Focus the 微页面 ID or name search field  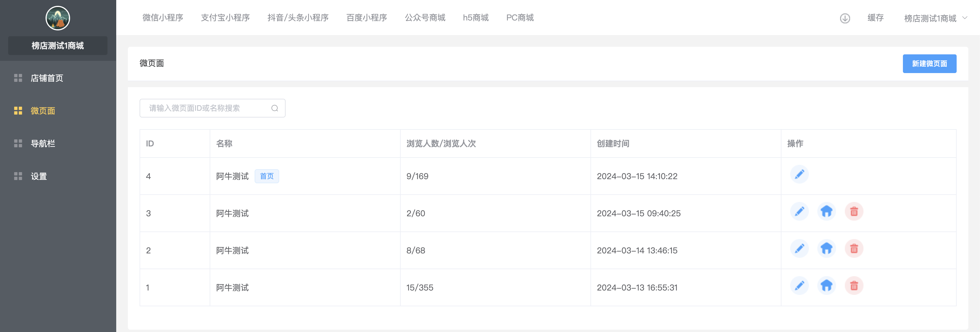[212, 108]
